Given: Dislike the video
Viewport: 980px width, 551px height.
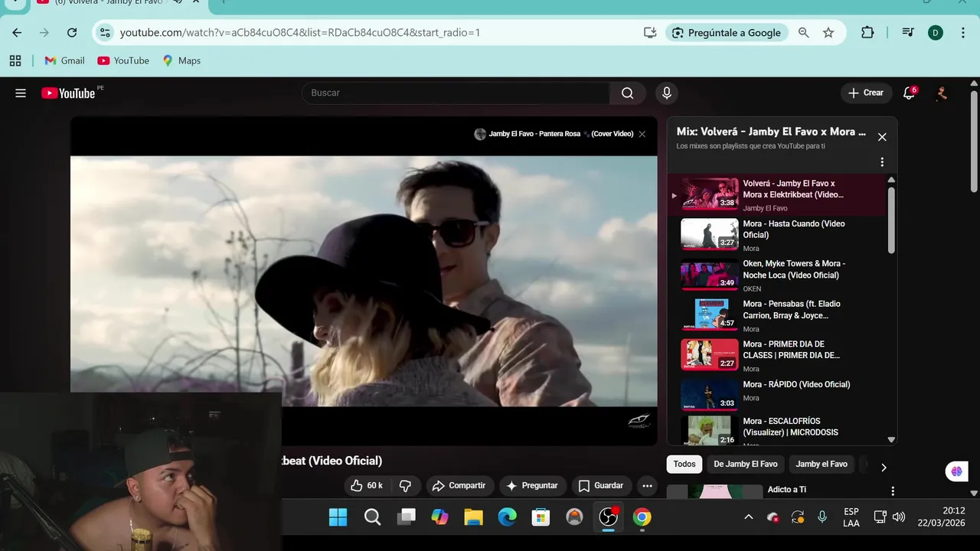Looking at the screenshot, I should click(x=406, y=486).
